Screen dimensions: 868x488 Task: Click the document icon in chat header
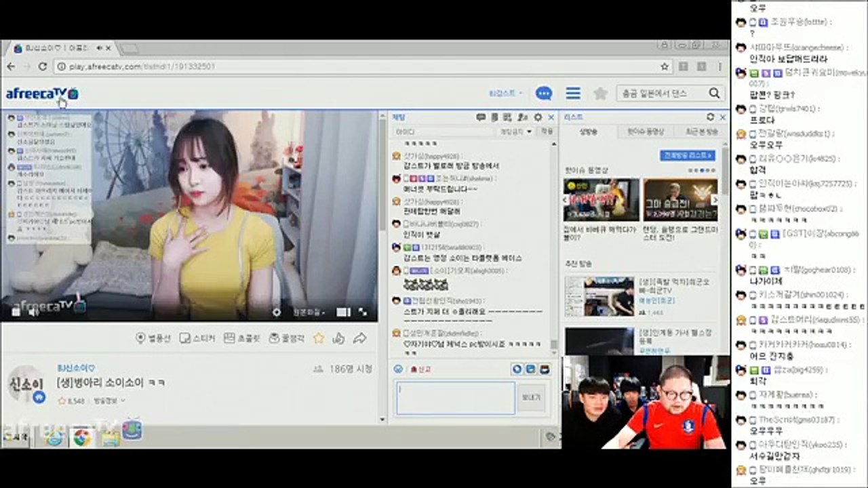[496, 117]
